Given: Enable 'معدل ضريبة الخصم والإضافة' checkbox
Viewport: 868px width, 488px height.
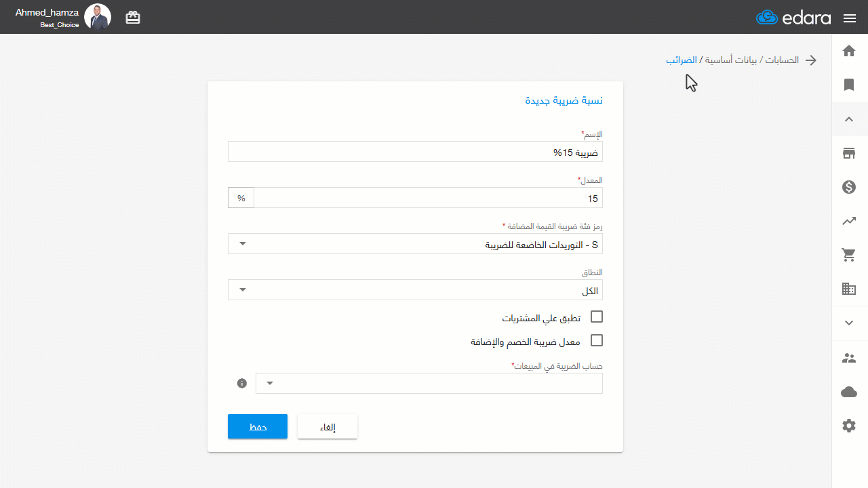Looking at the screenshot, I should coord(597,340).
